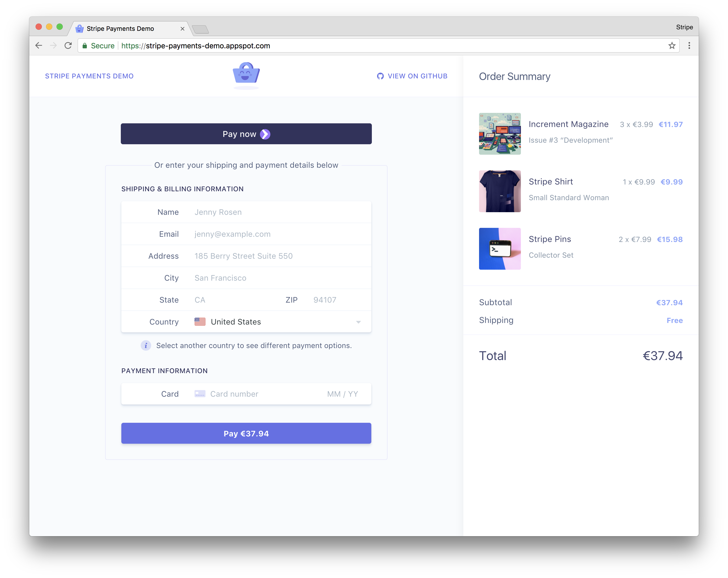The height and width of the screenshot is (578, 728).
Task: Click the card/credit card icon in payment field
Action: pos(200,394)
